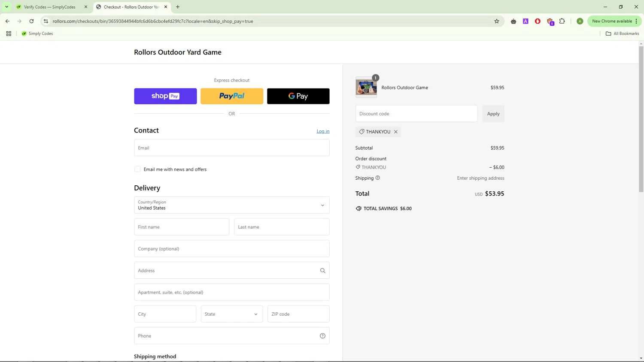Click the Phone input field
The width and height of the screenshot is (644, 362).
pos(232,336)
